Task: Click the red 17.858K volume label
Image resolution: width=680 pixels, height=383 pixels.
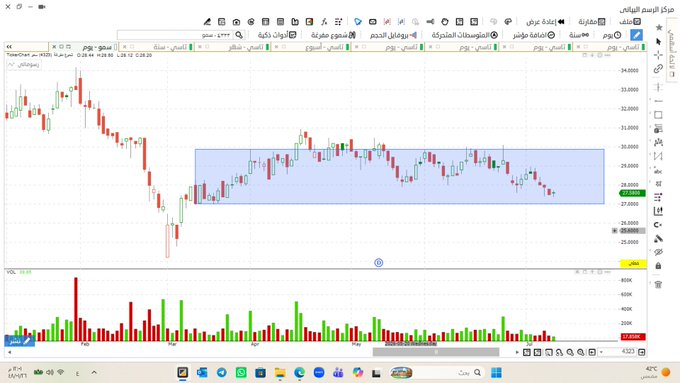Action: click(x=633, y=337)
